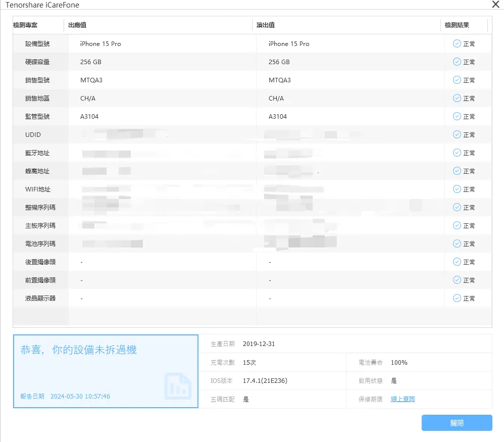
Task: Click the checkmark icon in 前置攝像頭 row
Action: (457, 280)
